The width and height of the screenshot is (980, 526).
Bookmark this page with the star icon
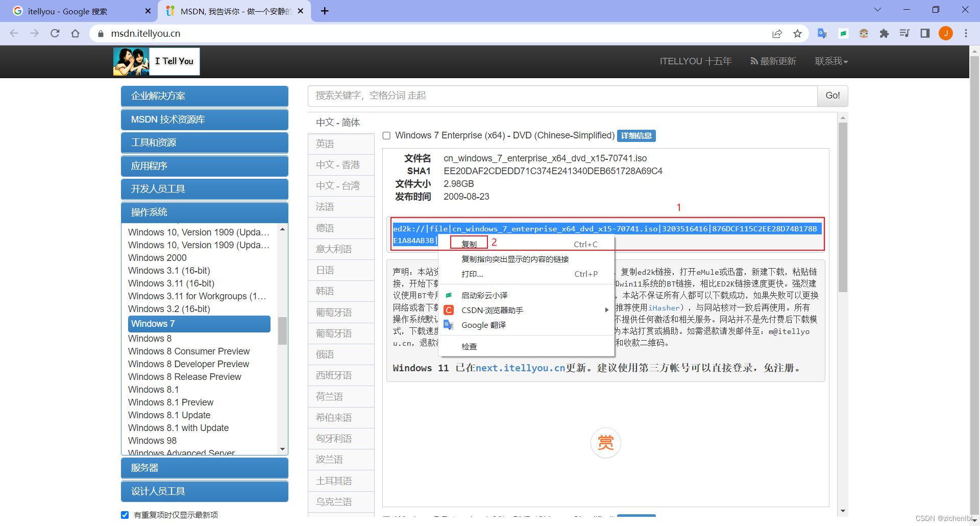tap(797, 33)
